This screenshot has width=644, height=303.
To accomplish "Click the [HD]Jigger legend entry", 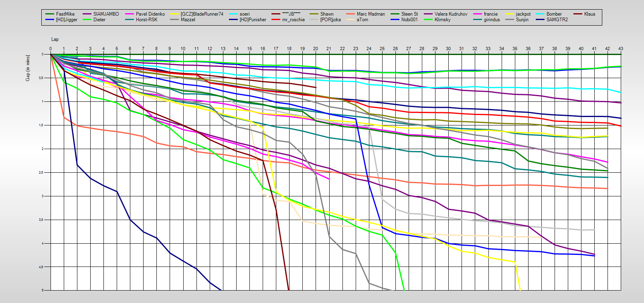I will pos(67,20).
